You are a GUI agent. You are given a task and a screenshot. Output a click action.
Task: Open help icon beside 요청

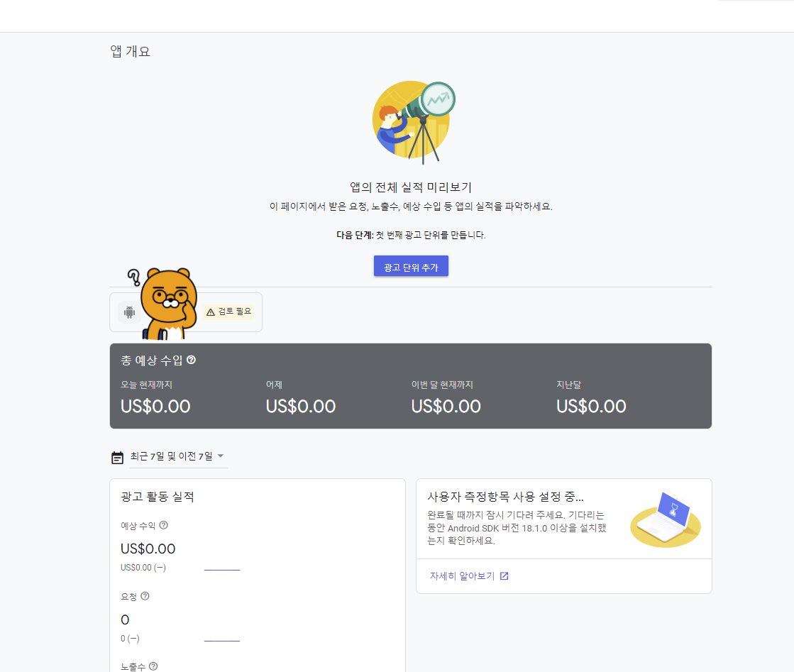(x=145, y=596)
